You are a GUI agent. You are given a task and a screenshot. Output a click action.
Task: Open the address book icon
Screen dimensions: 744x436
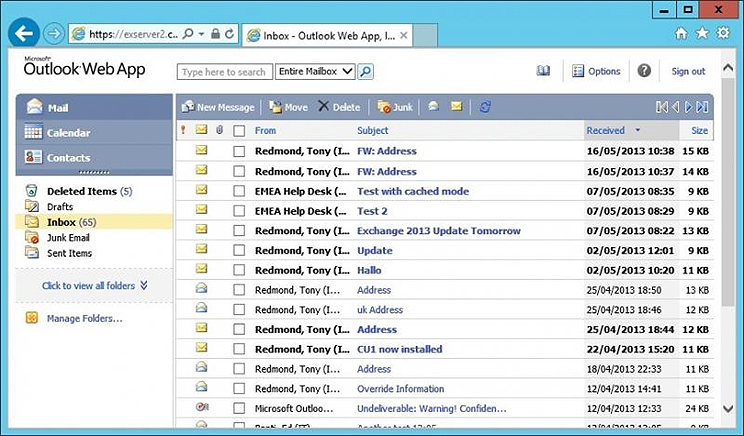pyautogui.click(x=543, y=71)
